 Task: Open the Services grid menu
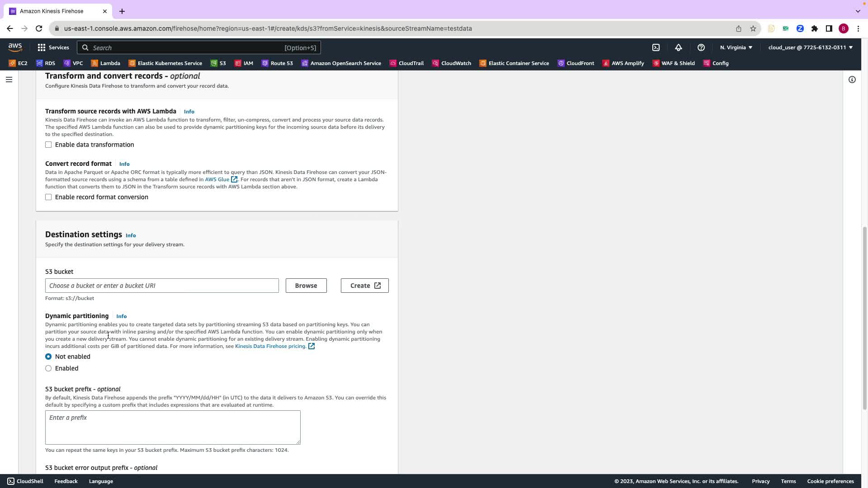click(x=53, y=47)
